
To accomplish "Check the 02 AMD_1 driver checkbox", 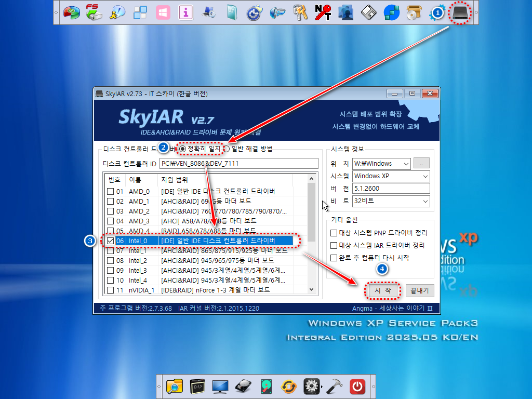I will pos(110,201).
